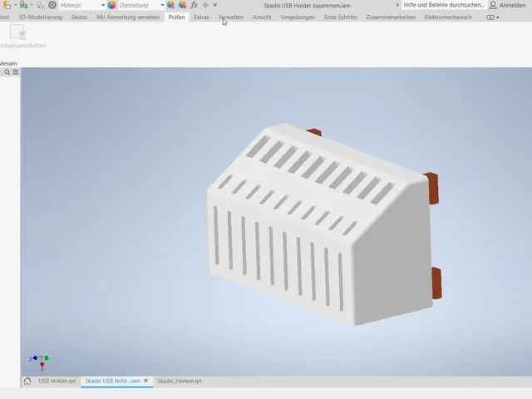Open the browser hamburger menu icon

click(16, 72)
